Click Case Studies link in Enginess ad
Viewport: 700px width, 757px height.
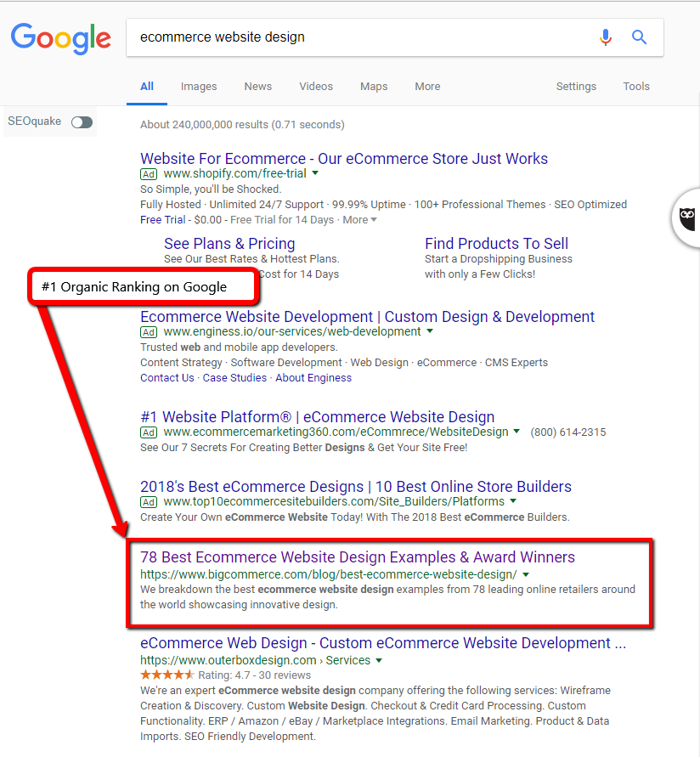coord(234,377)
